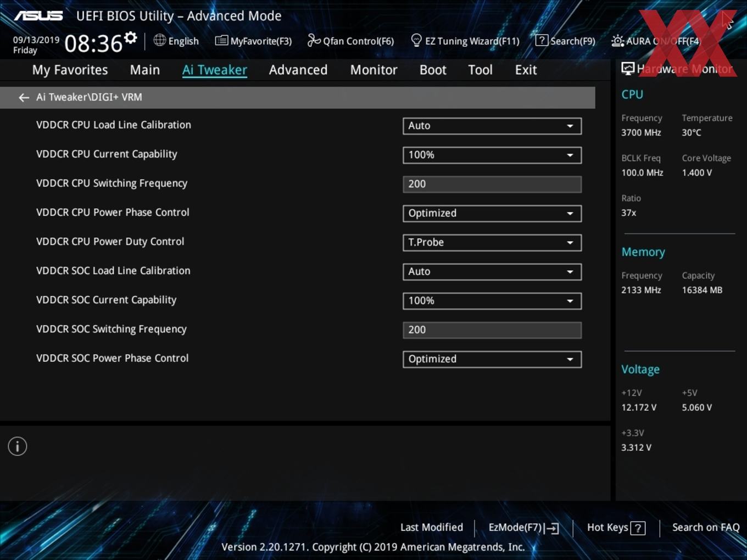
Task: Expand VDDCR SOC Power Phase Control dropdown
Action: [492, 359]
